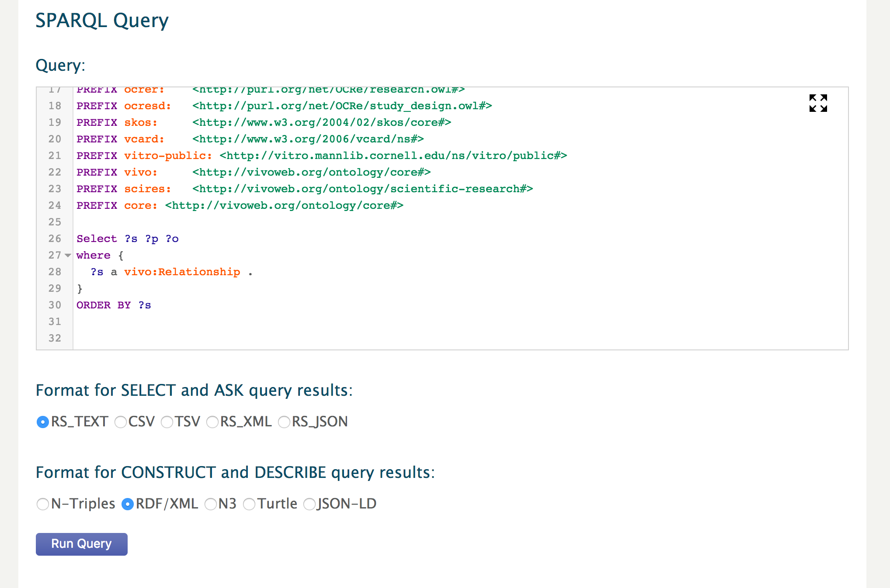Click the Select ?s ?p ?o line

(128, 239)
